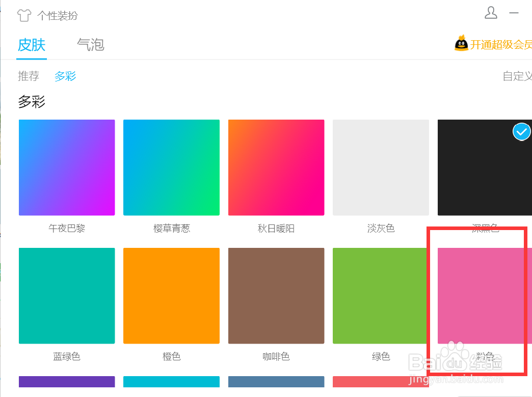This screenshot has width=532, height=397.
Task: Select the 多彩 filter
Action: (65, 76)
